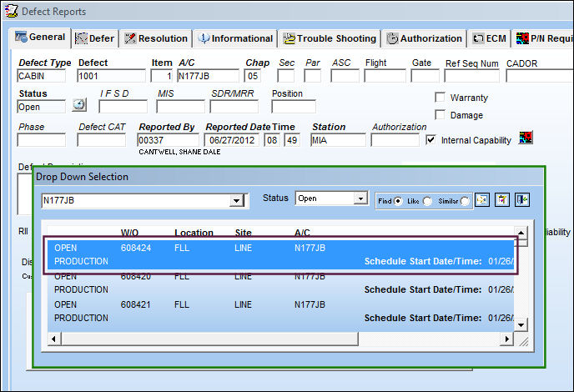Expand the N177JB aircraft dropdown

point(236,200)
